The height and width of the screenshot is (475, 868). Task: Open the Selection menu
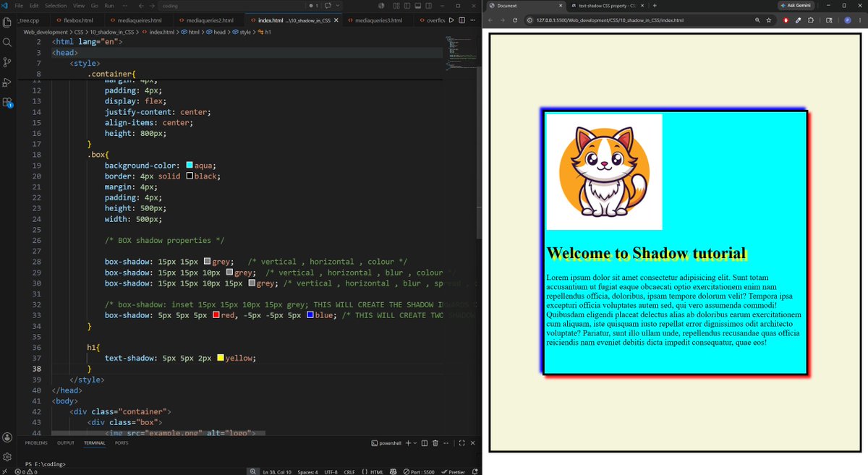pos(56,5)
